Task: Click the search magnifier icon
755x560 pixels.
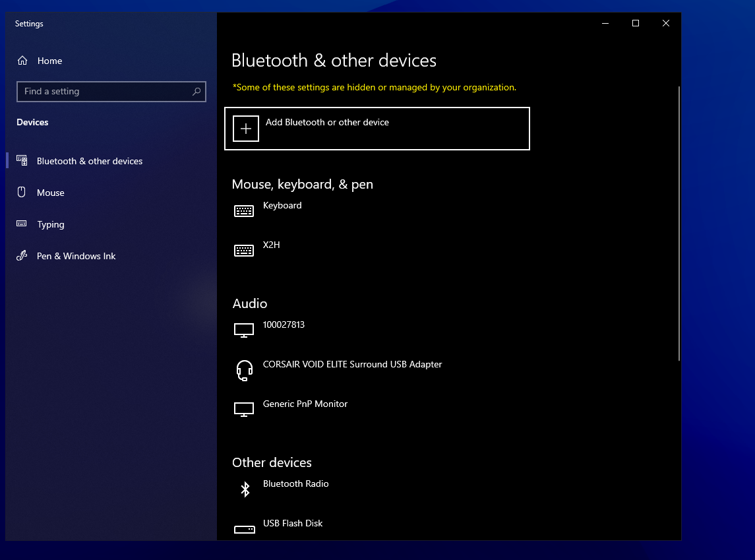Action: tap(196, 92)
